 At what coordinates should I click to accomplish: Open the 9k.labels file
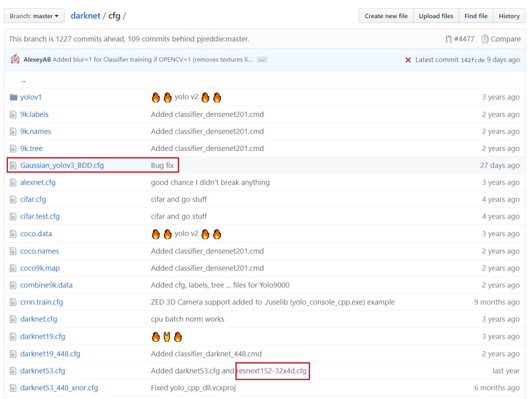34,114
